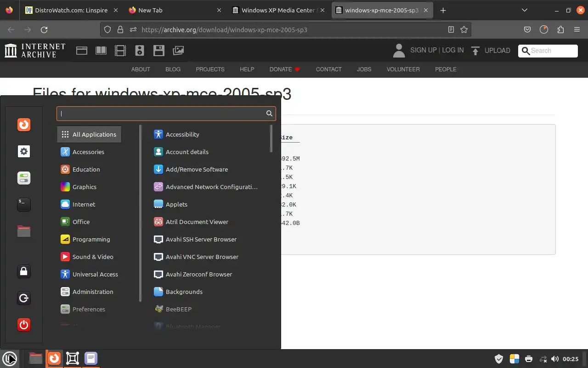This screenshot has height=368, width=588.
Task: Focus the application menu search field
Action: coord(166,114)
